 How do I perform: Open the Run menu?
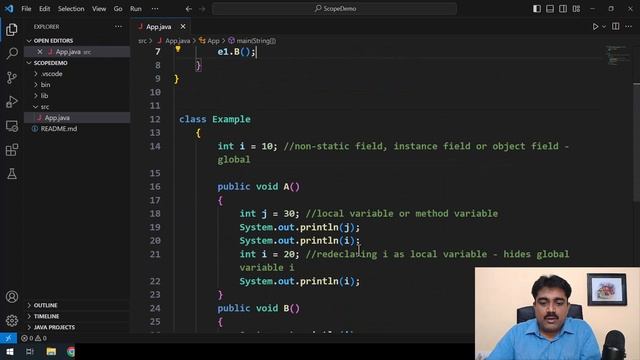click(x=136, y=9)
